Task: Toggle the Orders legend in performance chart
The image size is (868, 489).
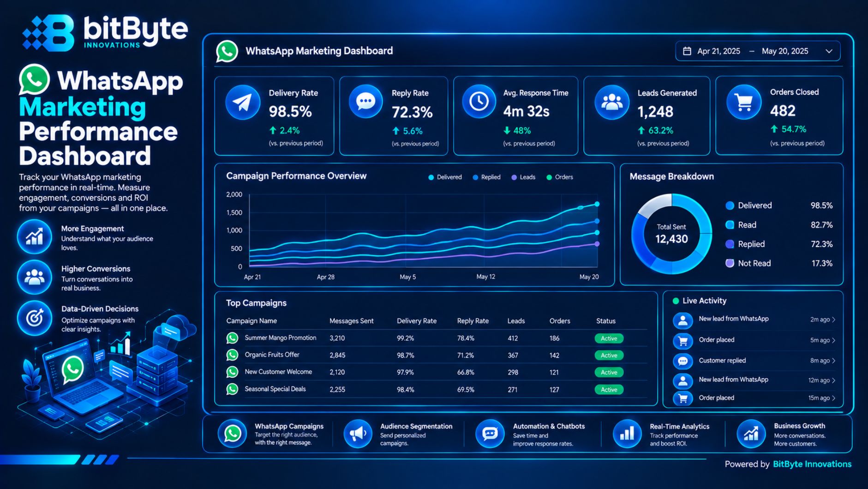Action: [560, 177]
